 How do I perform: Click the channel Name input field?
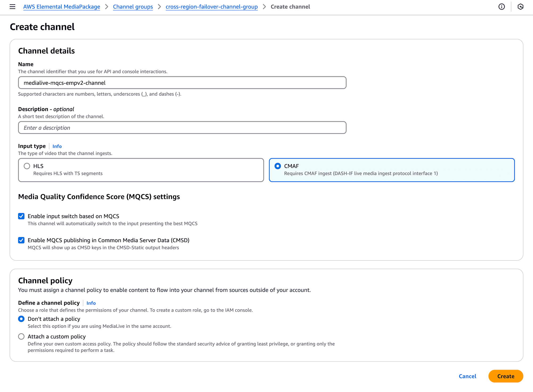pos(182,83)
